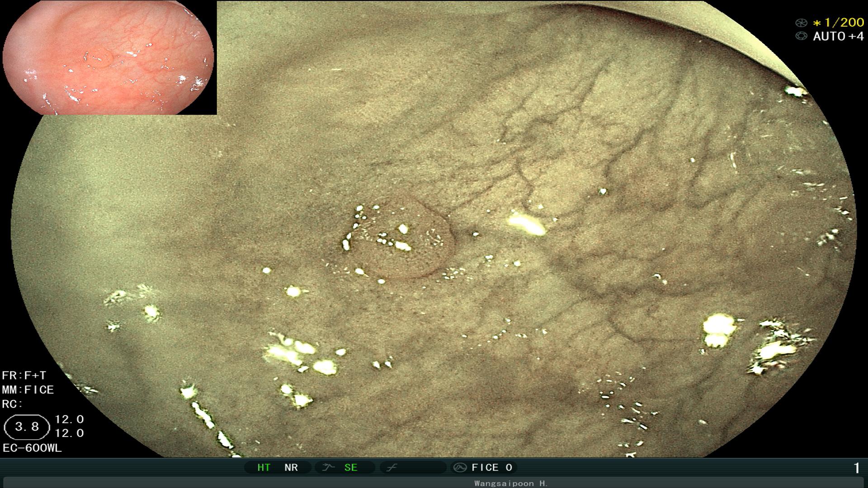The height and width of the screenshot is (488, 868).
Task: Click the HT indicator in status bar
Action: (x=264, y=468)
